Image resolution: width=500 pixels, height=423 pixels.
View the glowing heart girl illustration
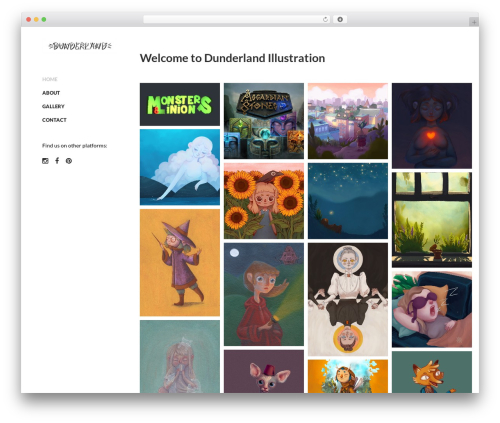432,126
